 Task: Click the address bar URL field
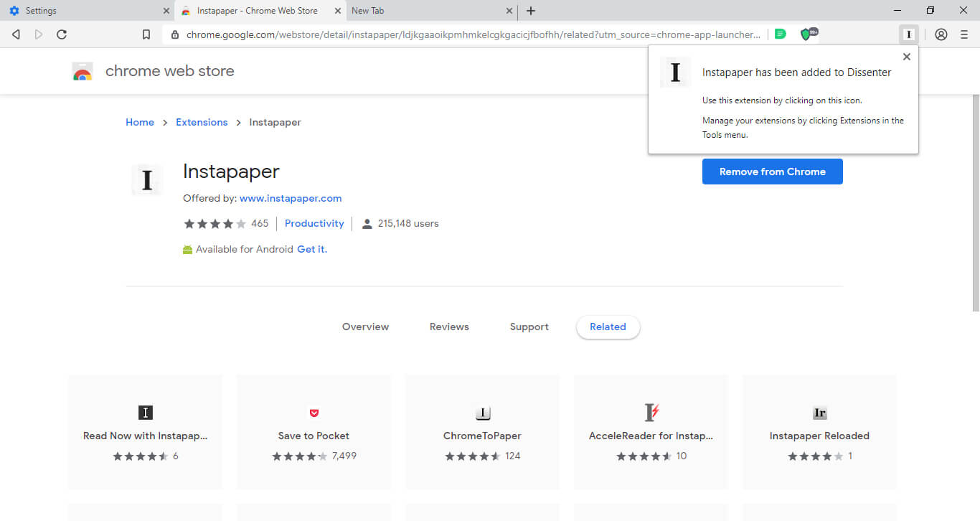pyautogui.click(x=473, y=34)
